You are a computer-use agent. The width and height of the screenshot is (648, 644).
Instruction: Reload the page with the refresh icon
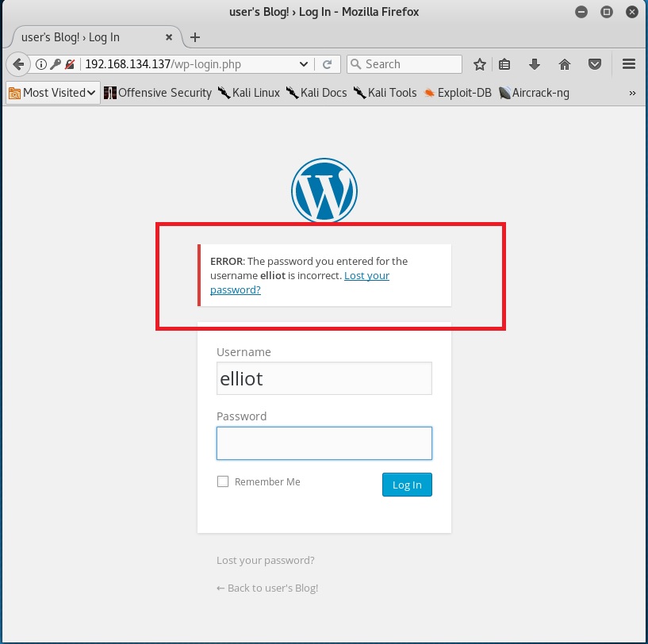[327, 64]
